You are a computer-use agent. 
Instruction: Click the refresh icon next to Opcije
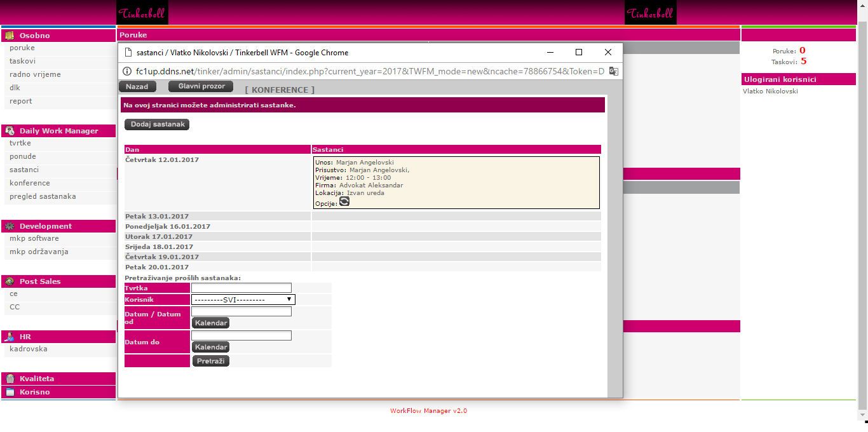[x=344, y=201]
